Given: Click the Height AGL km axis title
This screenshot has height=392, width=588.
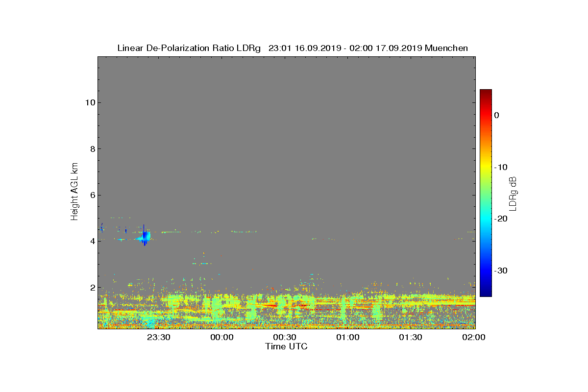Looking at the screenshot, I should tap(74, 192).
